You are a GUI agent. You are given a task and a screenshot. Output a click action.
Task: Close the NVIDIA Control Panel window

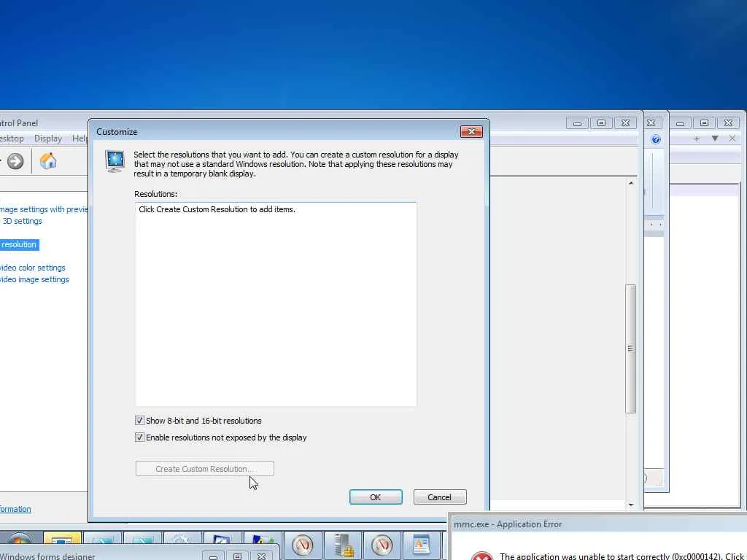(x=625, y=123)
